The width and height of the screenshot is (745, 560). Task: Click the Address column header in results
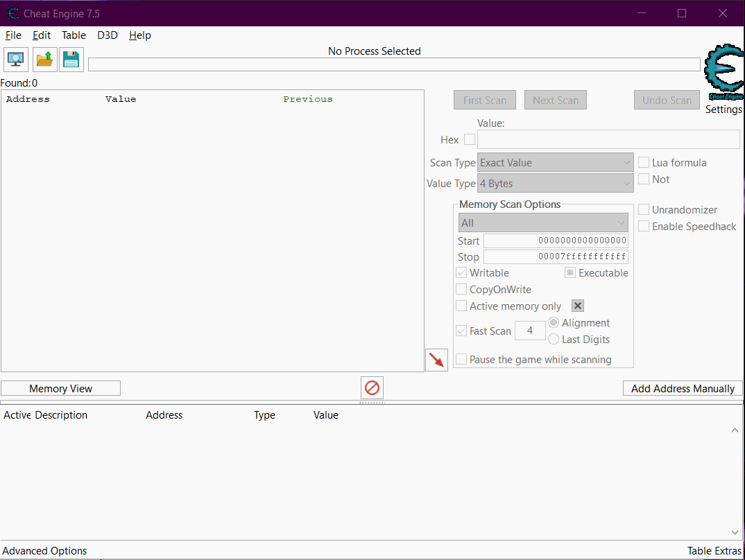pyautogui.click(x=28, y=99)
